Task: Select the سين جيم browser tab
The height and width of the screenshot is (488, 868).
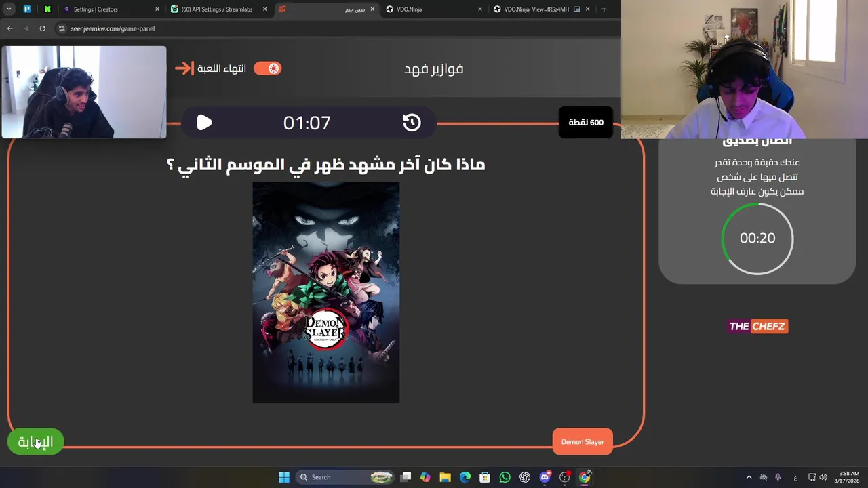Action: pyautogui.click(x=325, y=9)
